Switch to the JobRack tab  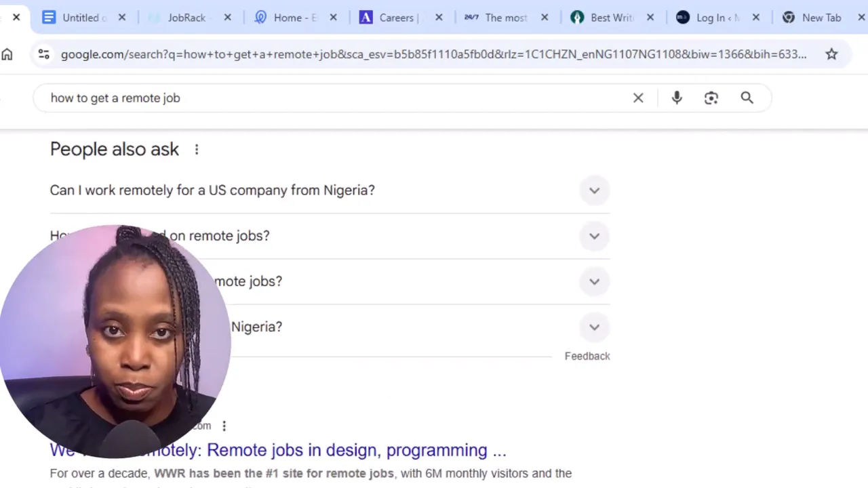coord(186,18)
